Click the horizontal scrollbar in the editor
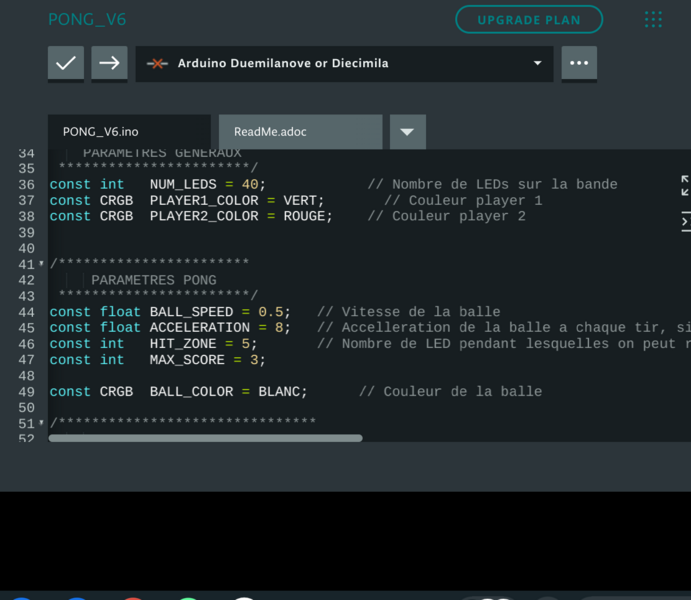This screenshot has height=600, width=691. pyautogui.click(x=205, y=438)
